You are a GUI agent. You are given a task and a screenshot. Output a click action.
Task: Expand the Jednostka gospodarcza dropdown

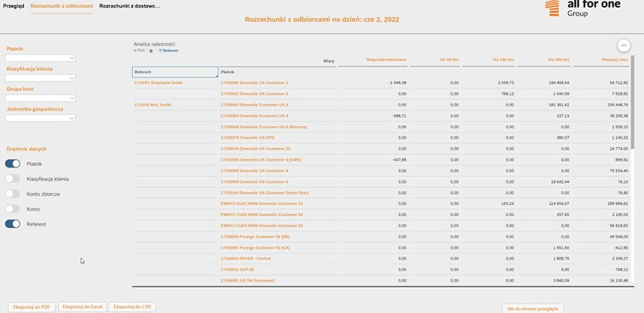[40, 118]
